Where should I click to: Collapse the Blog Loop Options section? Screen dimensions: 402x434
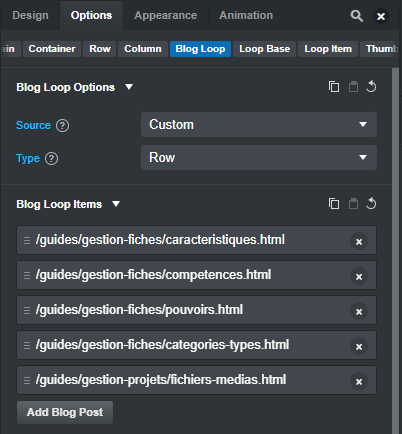pyautogui.click(x=129, y=87)
